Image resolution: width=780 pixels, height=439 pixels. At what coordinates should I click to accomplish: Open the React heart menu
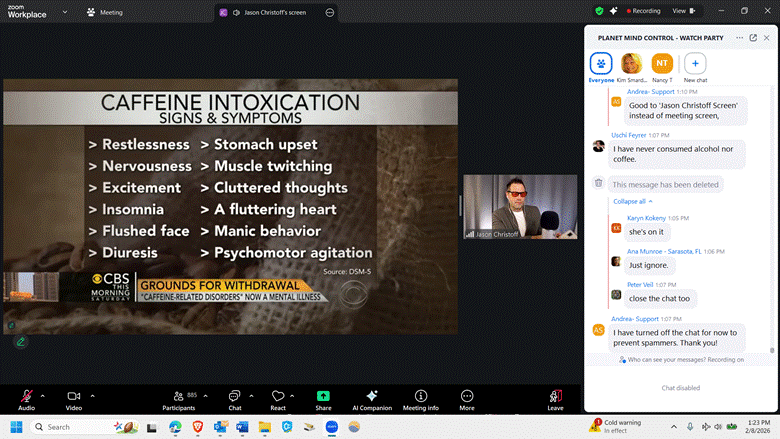coord(278,400)
